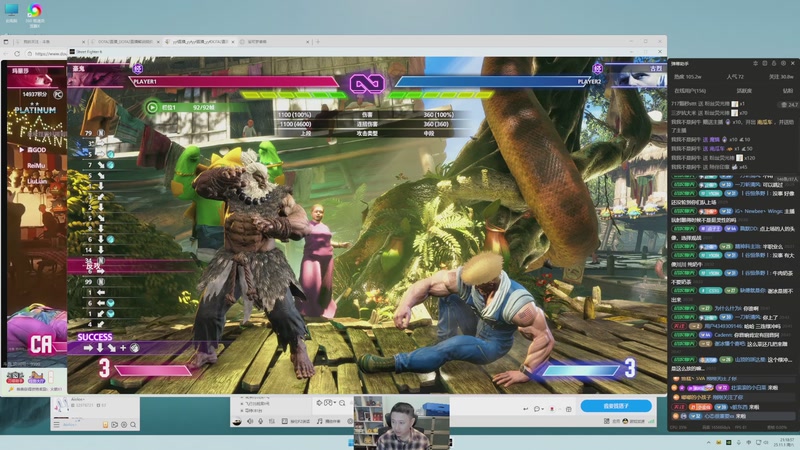Open the 活跃度 tab in chat panel

click(x=744, y=91)
